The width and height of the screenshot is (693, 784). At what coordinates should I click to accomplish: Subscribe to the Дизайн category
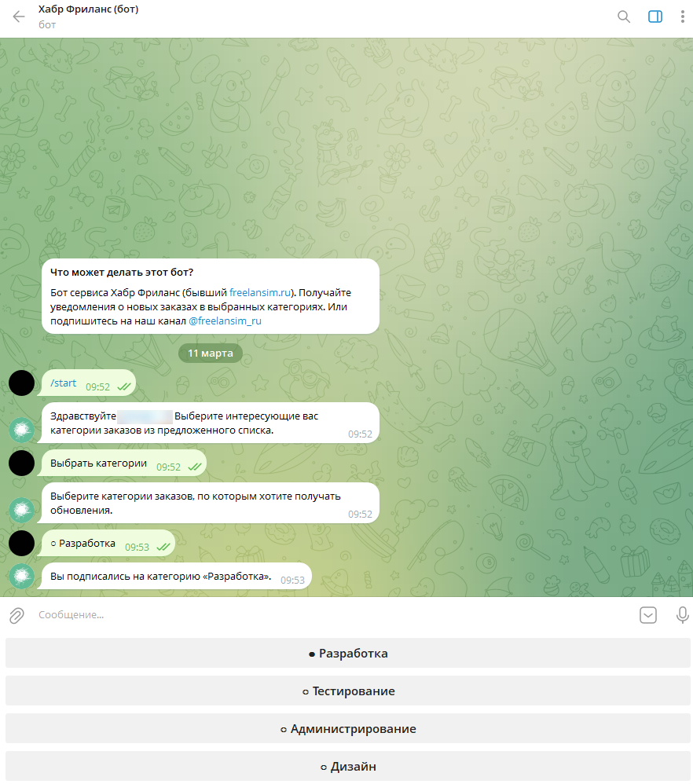(348, 766)
